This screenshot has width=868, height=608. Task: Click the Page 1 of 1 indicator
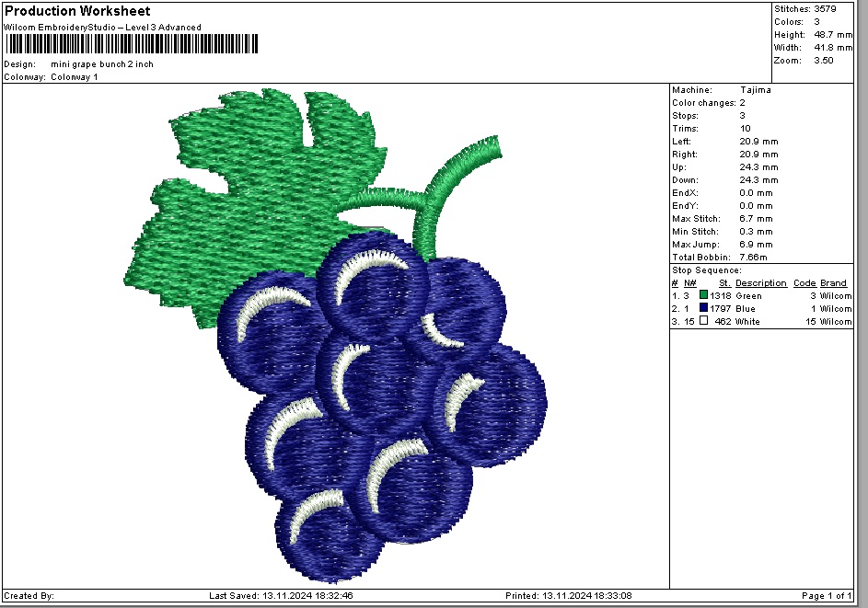(827, 596)
